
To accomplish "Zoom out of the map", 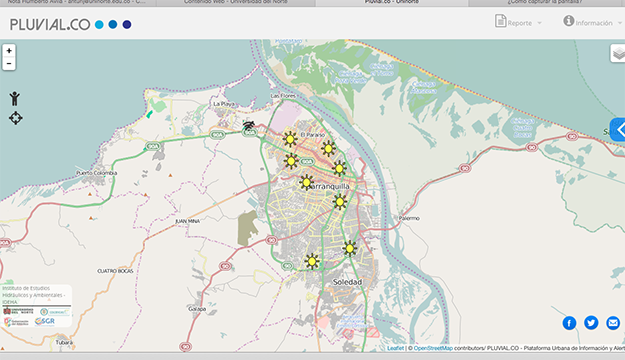I will [9, 64].
